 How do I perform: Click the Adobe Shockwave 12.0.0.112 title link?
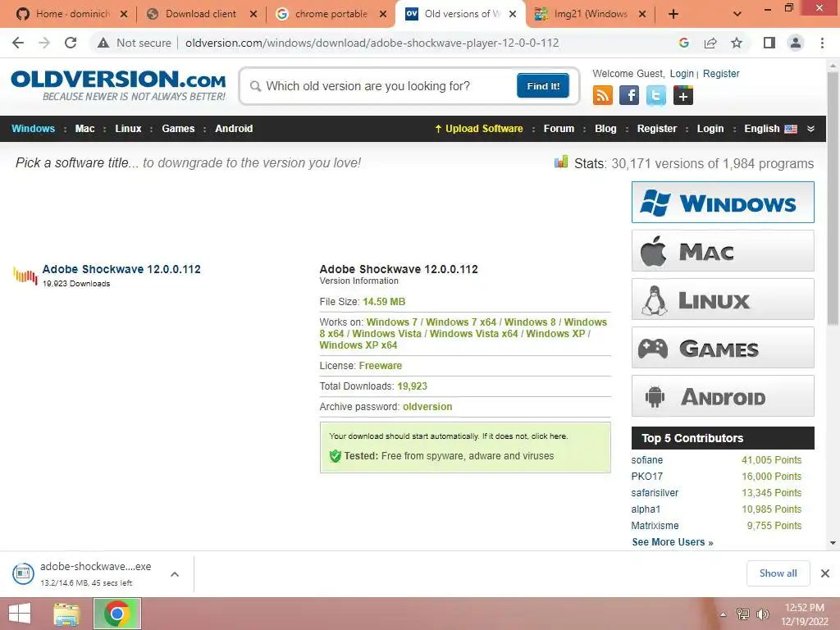(x=121, y=269)
